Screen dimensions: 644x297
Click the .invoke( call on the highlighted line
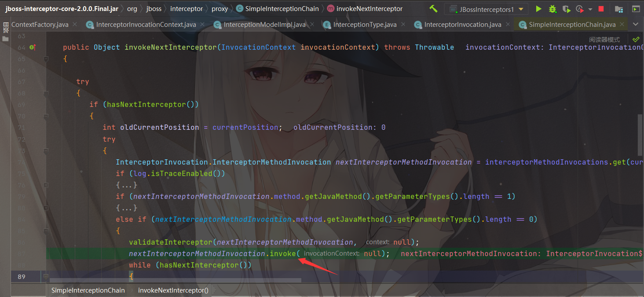pos(282,253)
